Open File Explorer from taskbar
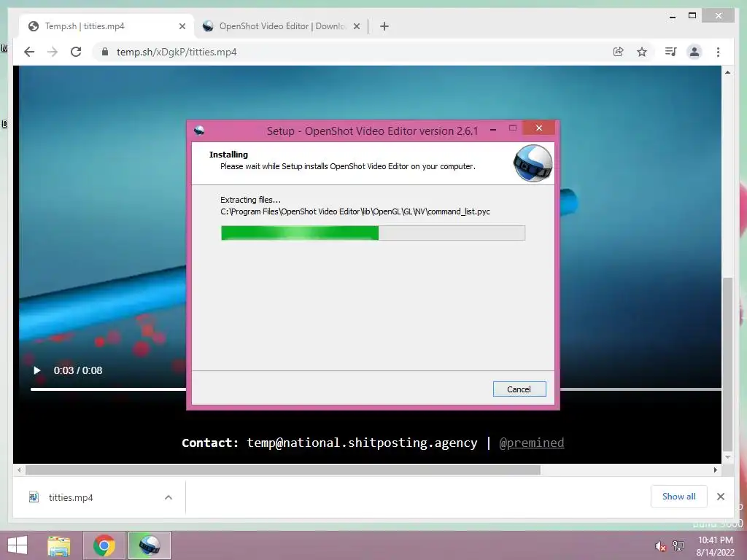 59,545
